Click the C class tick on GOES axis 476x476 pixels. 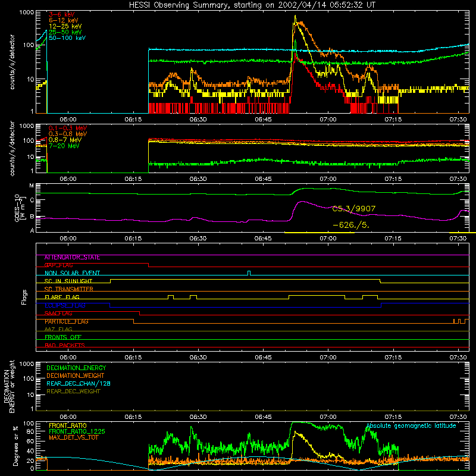tap(32, 200)
